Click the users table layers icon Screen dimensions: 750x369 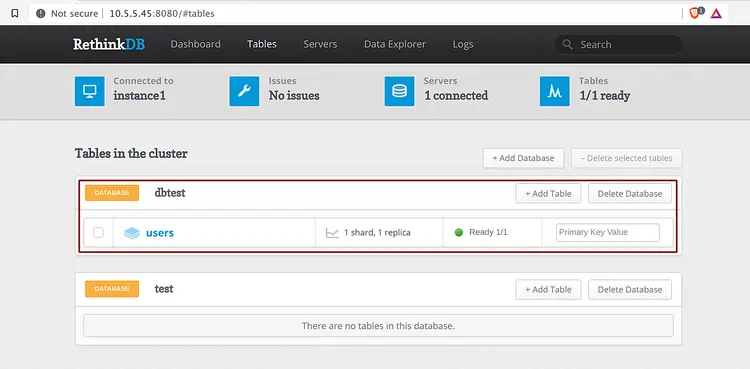pos(132,233)
